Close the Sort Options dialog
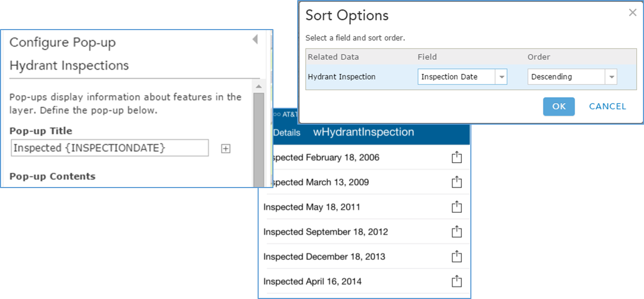Screen dimensions: 644x299 pos(632,13)
